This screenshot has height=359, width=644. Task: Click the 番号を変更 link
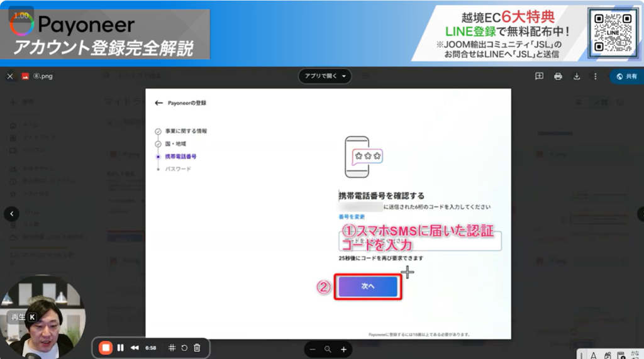349,217
